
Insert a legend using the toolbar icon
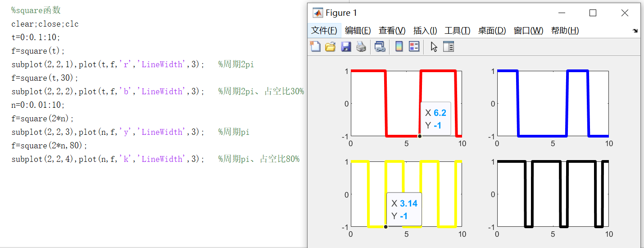click(414, 46)
